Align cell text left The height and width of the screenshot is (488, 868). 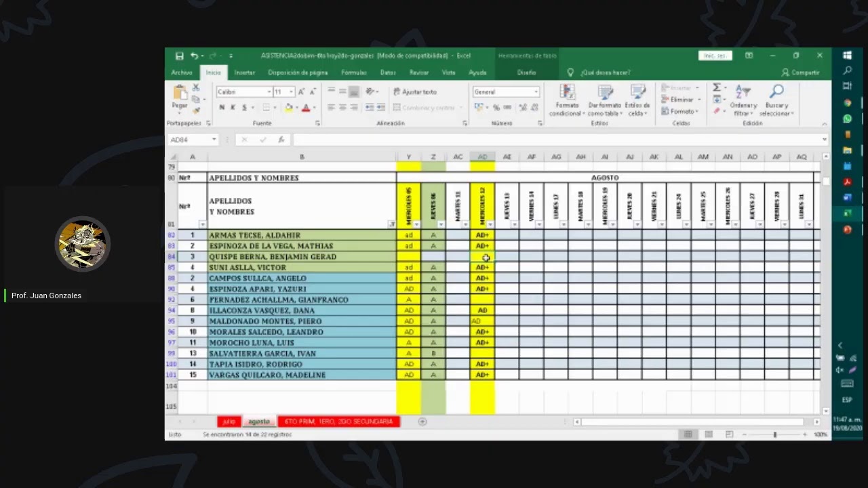tap(331, 108)
